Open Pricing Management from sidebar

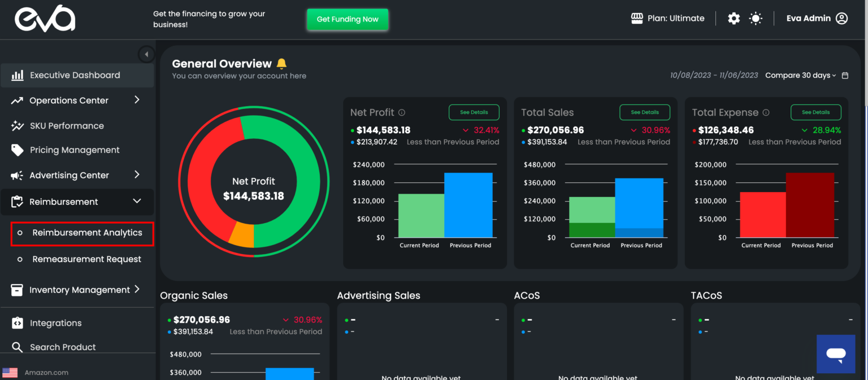pos(15,150)
